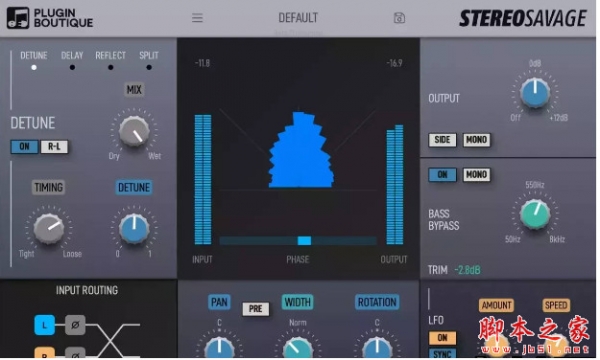Toggle Bass Bypass ON button

pyautogui.click(x=442, y=175)
